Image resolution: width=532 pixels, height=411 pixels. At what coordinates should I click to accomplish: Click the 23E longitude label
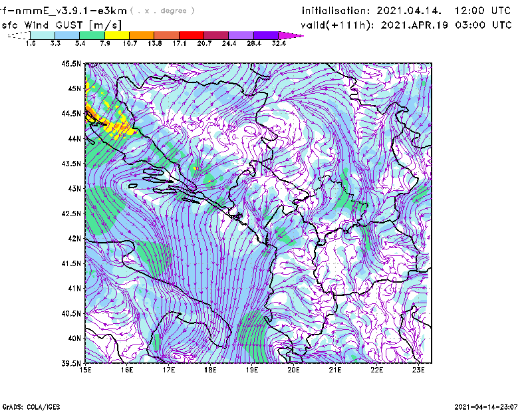(418, 370)
